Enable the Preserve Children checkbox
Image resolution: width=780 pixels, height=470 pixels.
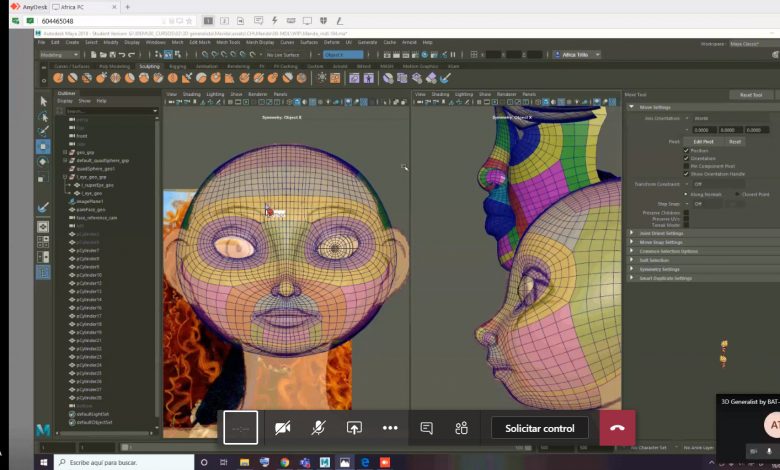pyautogui.click(x=686, y=213)
